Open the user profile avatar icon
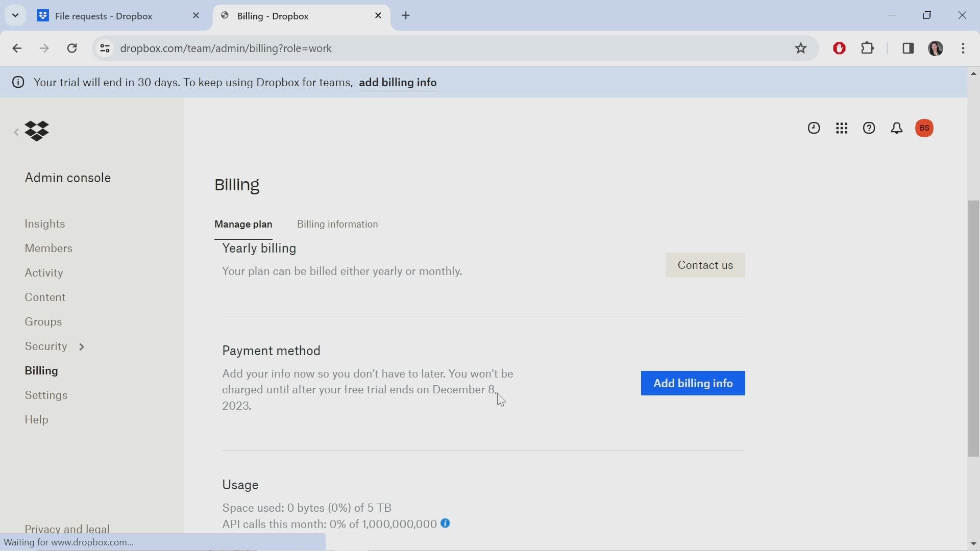This screenshot has height=551, width=980. (x=924, y=128)
